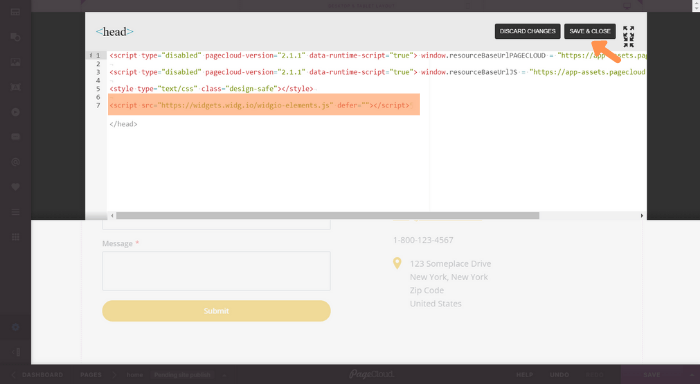Collapse the left sidebar panel

tap(15, 352)
